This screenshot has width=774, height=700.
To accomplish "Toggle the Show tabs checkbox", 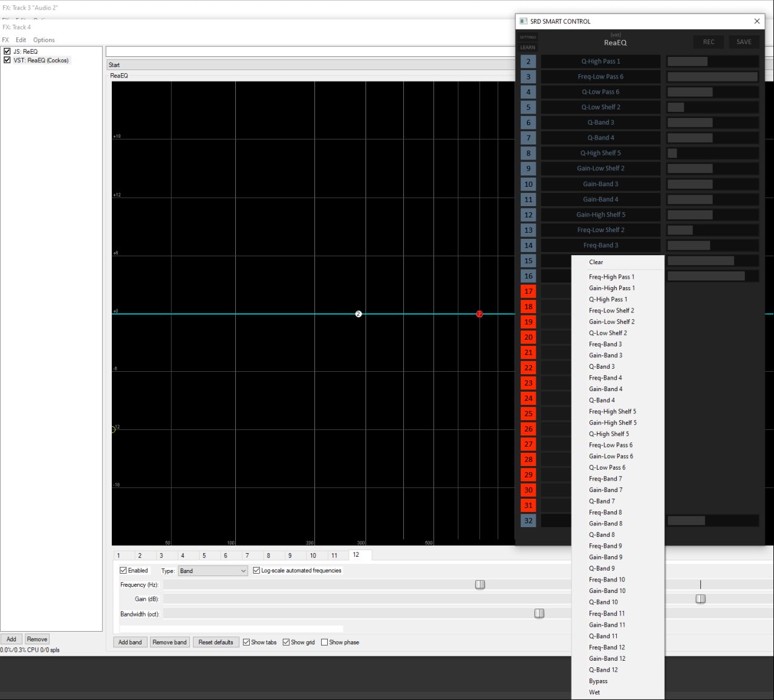I will pos(246,642).
